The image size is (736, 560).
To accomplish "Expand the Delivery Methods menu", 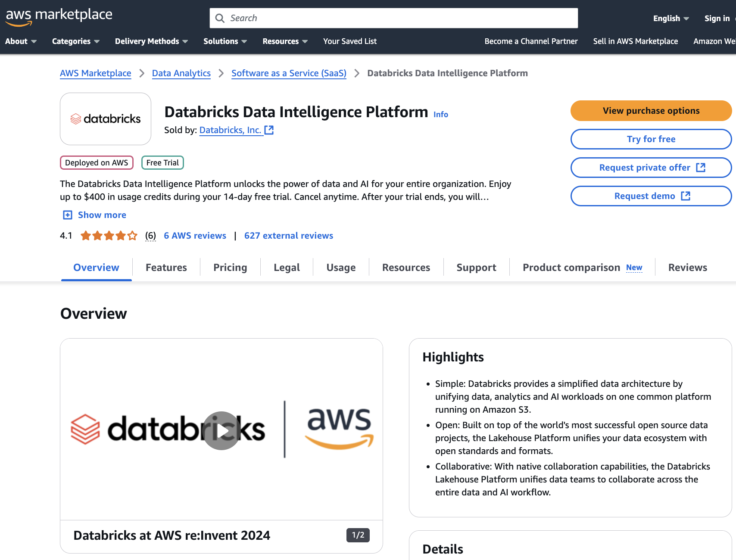I will (x=151, y=41).
